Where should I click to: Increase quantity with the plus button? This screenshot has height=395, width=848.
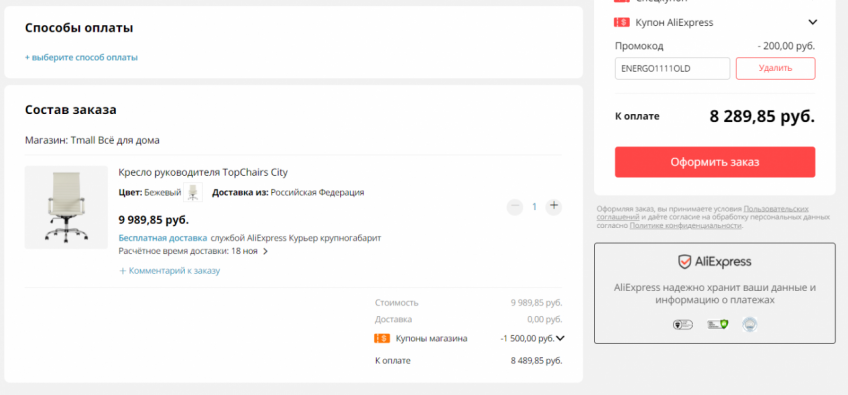click(x=553, y=207)
